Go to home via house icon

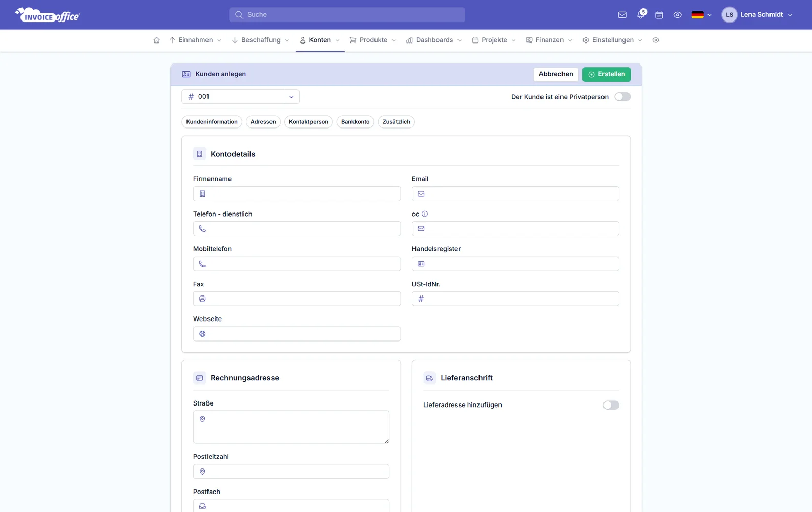(156, 40)
